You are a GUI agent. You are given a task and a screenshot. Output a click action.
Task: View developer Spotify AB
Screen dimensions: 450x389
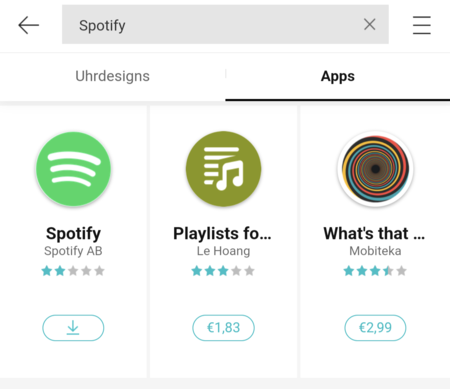pyautogui.click(x=73, y=251)
